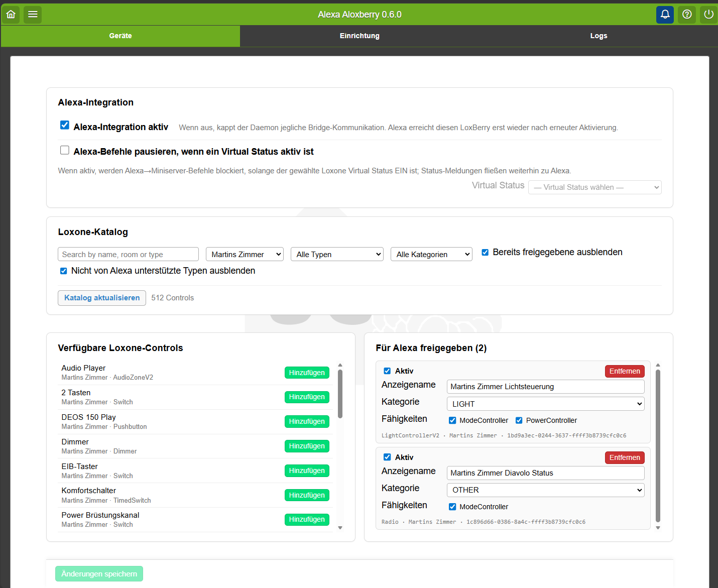
Task: Click the Alexa shared list scrollbar thumb
Action: 658,446
